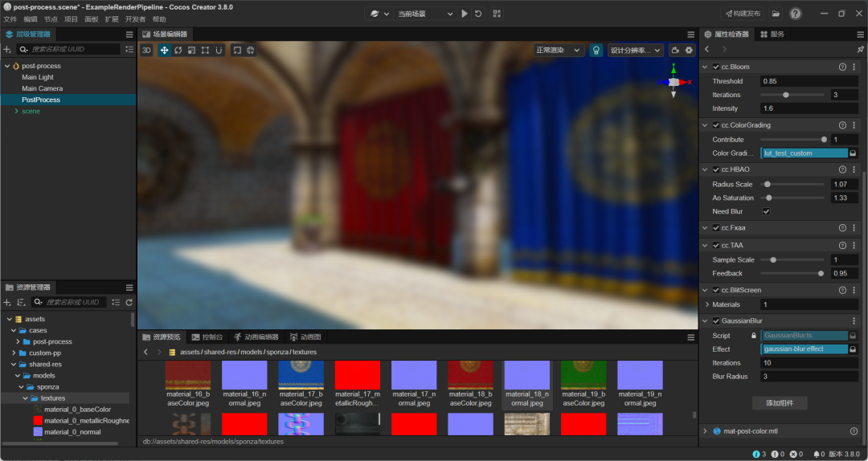Adjust the Radius Scale slider
Screen dimensions: 868x461
[792, 184]
